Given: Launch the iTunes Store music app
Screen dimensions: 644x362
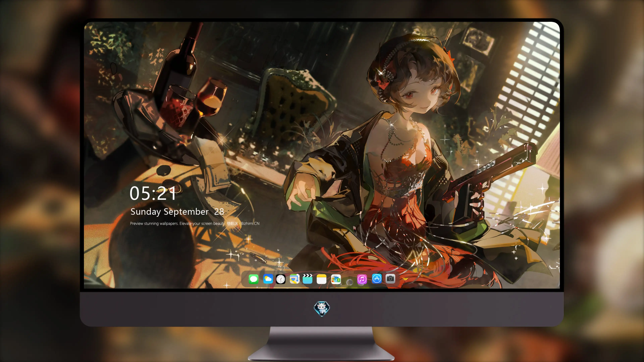Looking at the screenshot, I should 362,279.
